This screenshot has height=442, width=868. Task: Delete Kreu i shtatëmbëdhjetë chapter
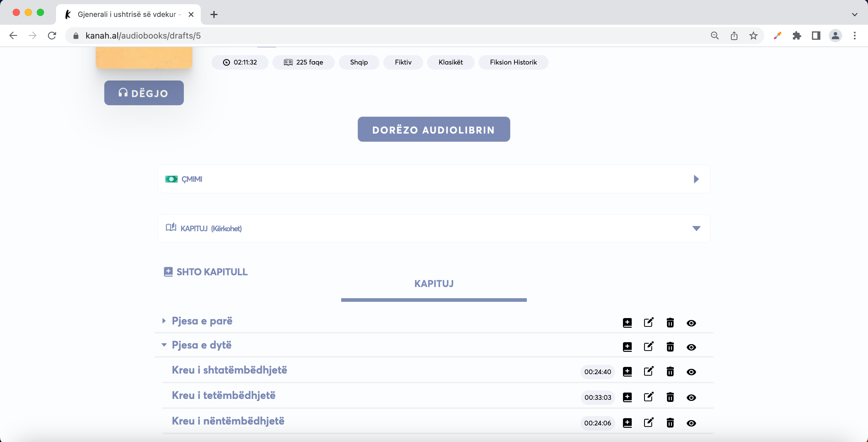click(670, 371)
